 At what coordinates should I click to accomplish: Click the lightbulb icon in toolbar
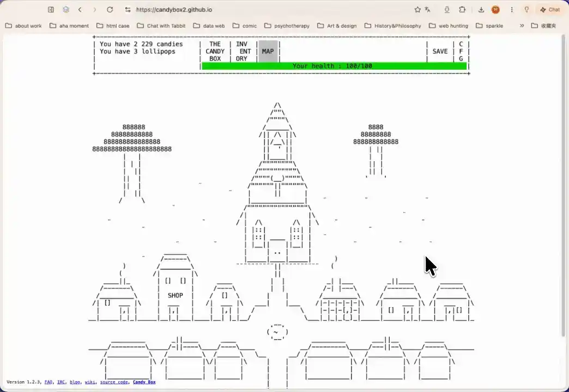click(526, 10)
